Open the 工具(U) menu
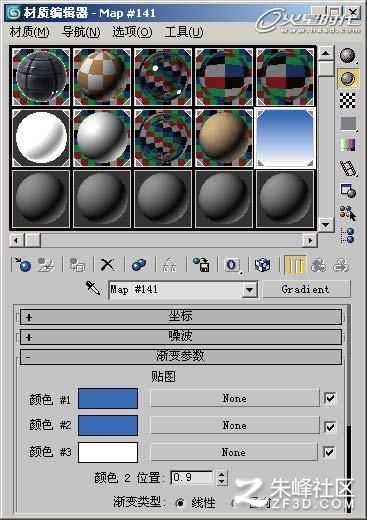The width and height of the screenshot is (367, 520). point(184,32)
